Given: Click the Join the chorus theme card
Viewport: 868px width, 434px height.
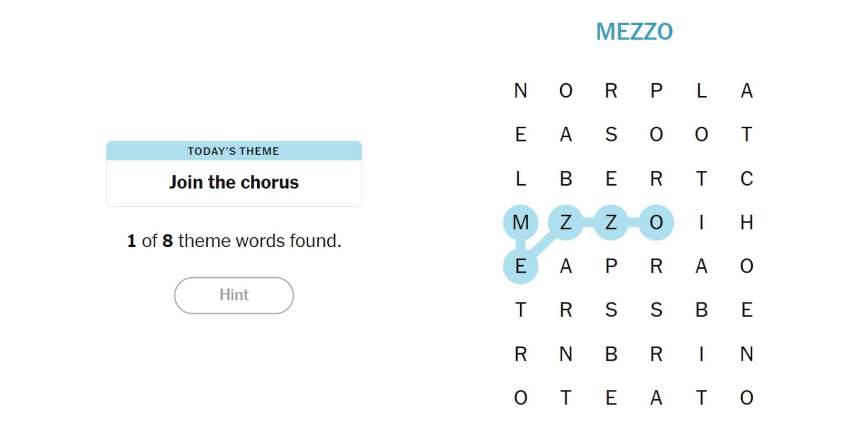Looking at the screenshot, I should click(x=234, y=174).
